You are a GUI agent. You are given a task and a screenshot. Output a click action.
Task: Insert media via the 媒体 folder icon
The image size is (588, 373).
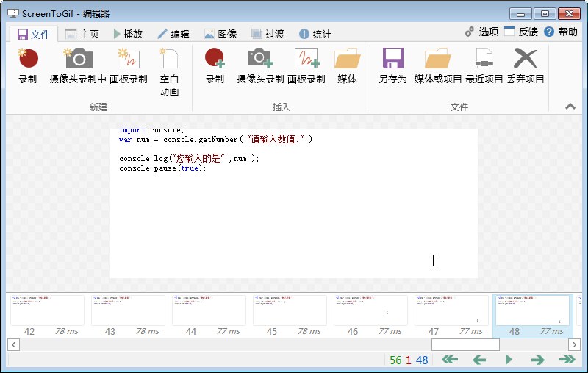(x=347, y=66)
